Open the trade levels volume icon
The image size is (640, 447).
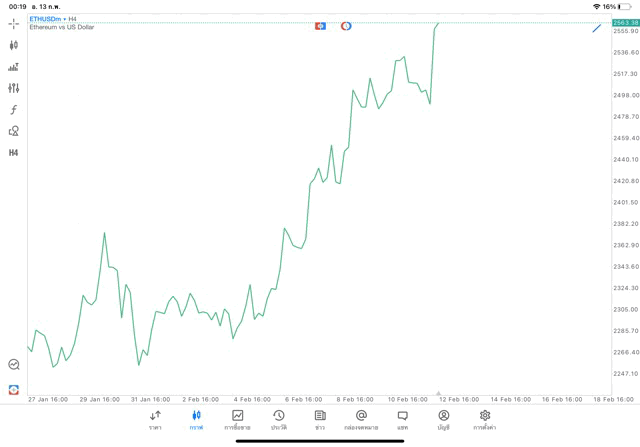point(14,67)
